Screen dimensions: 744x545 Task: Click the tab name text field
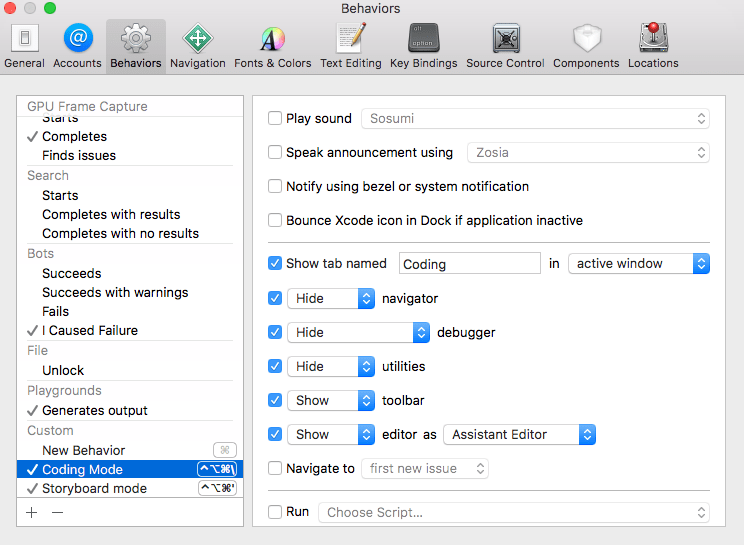coord(470,264)
